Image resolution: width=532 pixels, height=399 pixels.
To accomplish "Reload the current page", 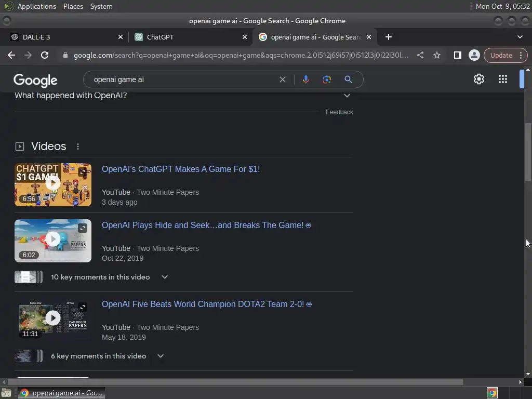I will 45,55.
